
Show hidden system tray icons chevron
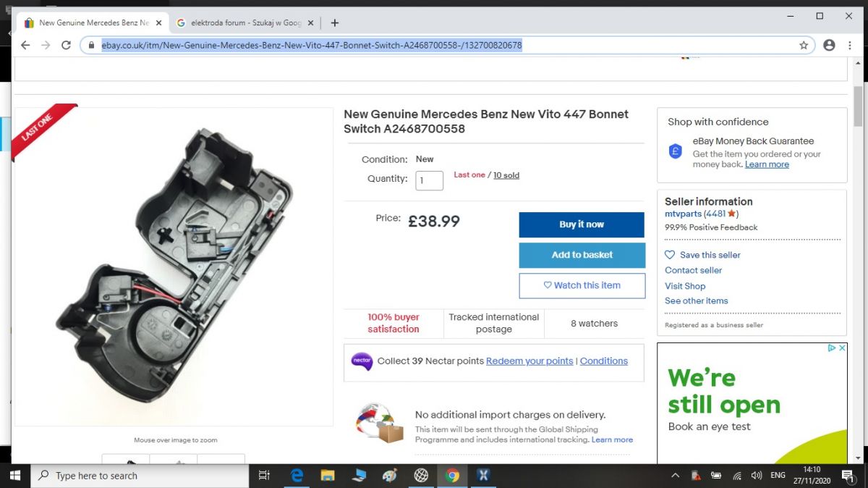(x=676, y=476)
